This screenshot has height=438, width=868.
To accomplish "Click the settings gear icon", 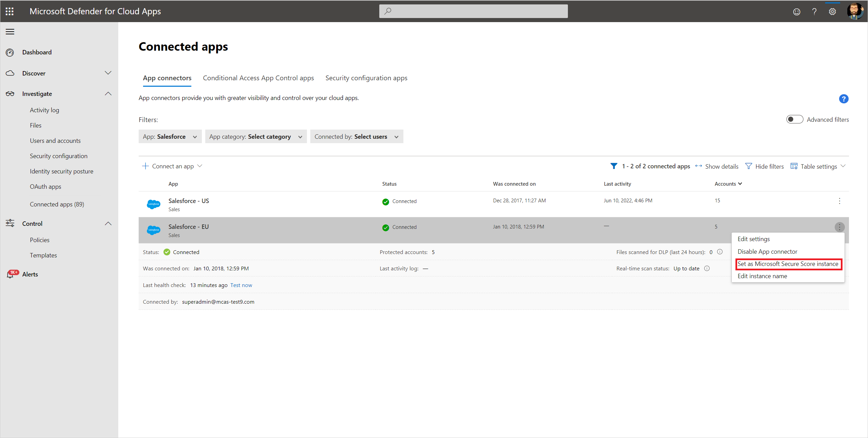I will coord(832,12).
